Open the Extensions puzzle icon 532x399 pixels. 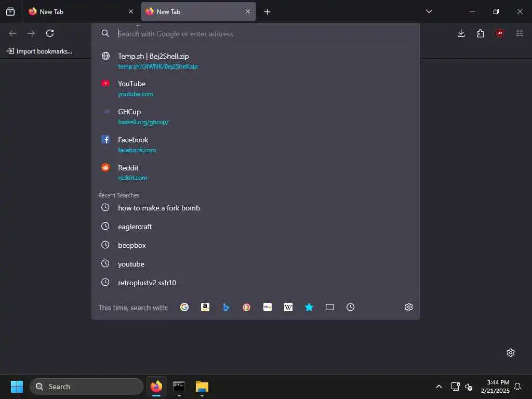[480, 33]
